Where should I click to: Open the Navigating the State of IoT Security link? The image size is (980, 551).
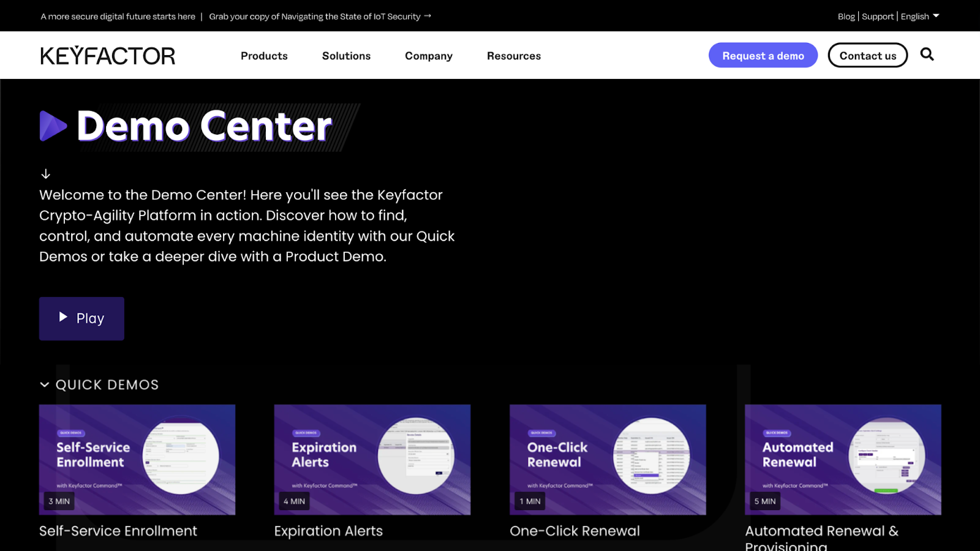[320, 17]
